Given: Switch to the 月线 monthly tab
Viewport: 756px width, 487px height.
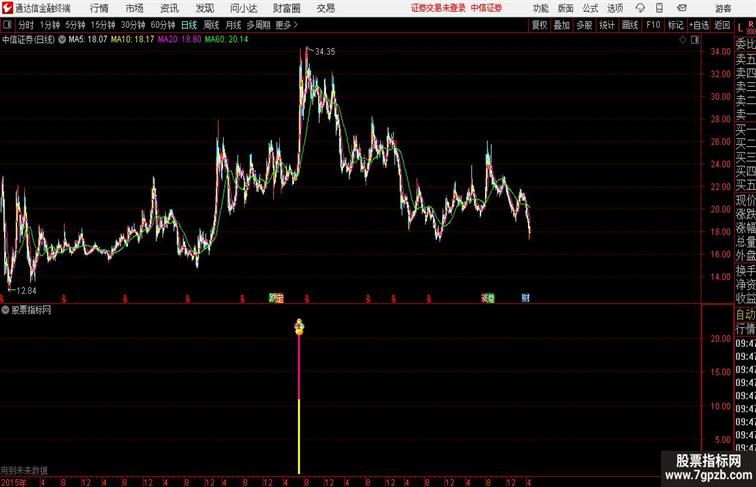Looking at the screenshot, I should (x=233, y=25).
